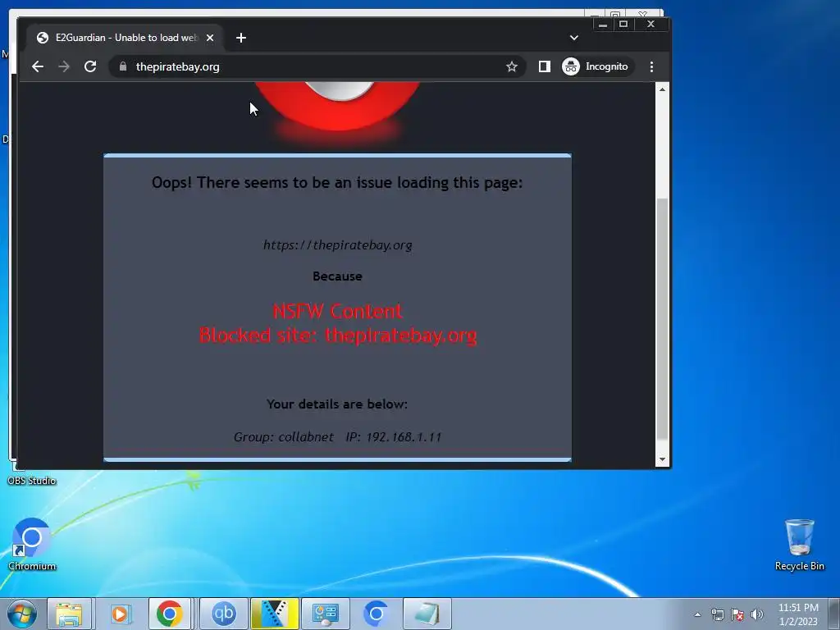This screenshot has width=840, height=630.
Task: Open File Explorer from the taskbar
Action: [70, 614]
